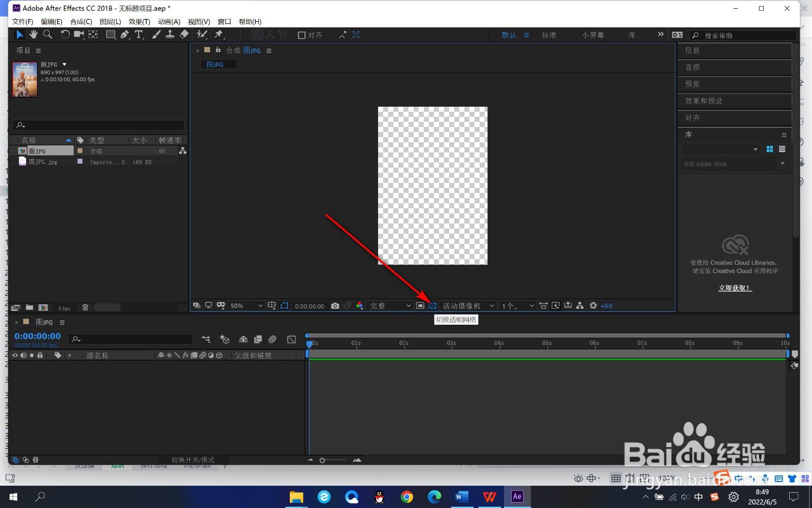The image size is (812, 508).
Task: Select the Zoom magnifier tool
Action: click(48, 35)
